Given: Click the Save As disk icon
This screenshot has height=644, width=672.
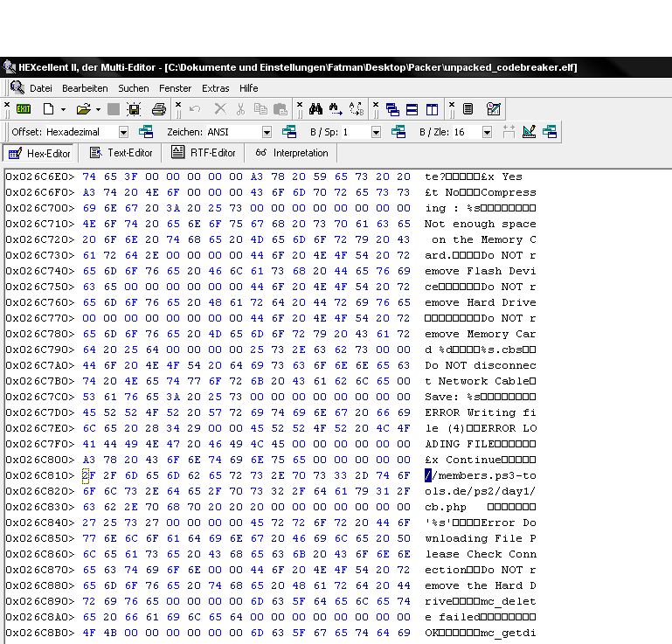Looking at the screenshot, I should 134,109.
